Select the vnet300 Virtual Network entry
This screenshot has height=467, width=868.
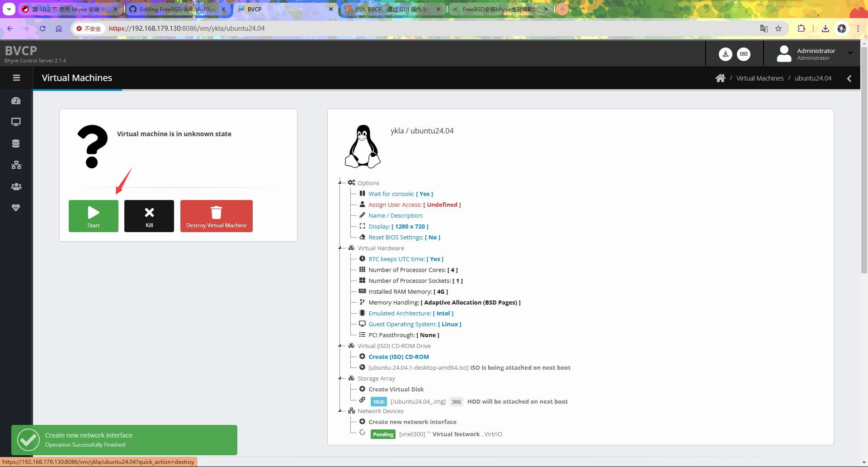[451, 434]
